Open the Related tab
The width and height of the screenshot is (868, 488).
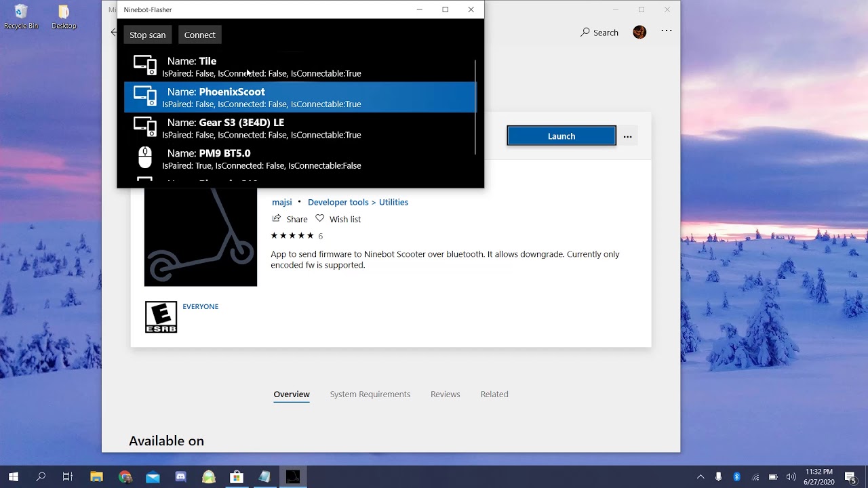click(x=494, y=394)
